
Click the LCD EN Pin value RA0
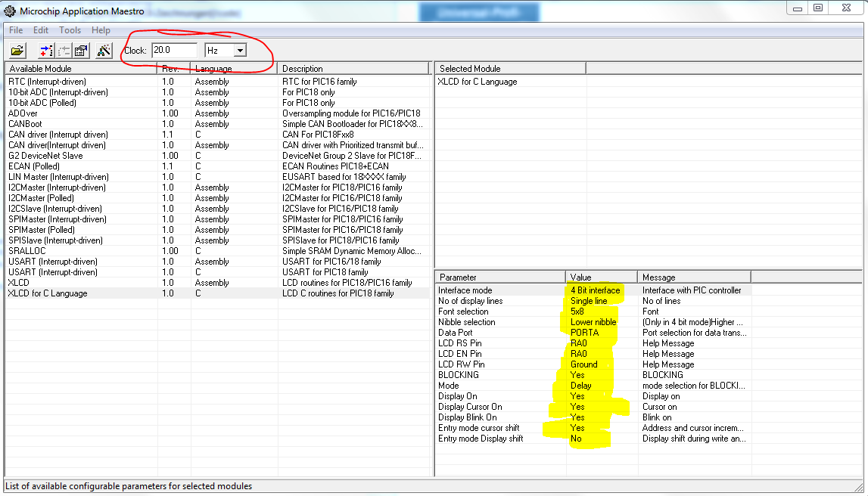coord(578,353)
